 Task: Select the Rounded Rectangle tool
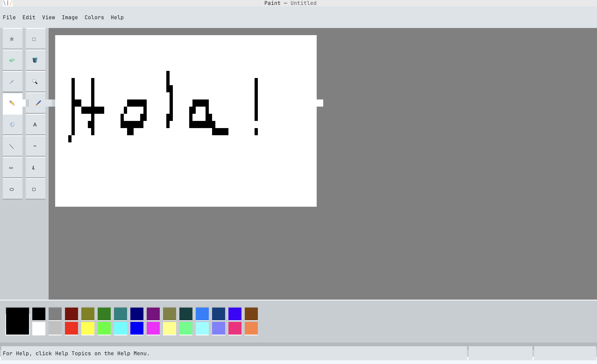point(35,189)
